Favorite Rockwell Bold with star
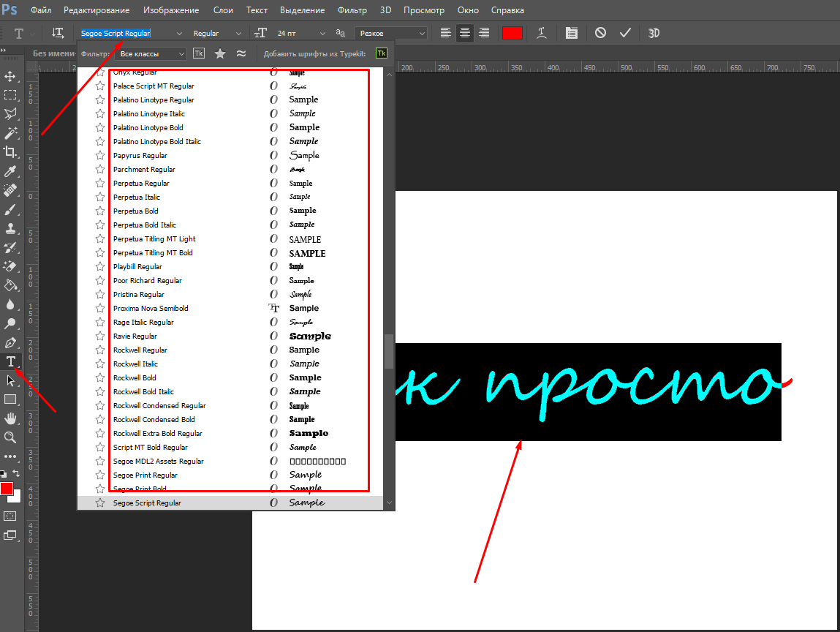 [100, 377]
